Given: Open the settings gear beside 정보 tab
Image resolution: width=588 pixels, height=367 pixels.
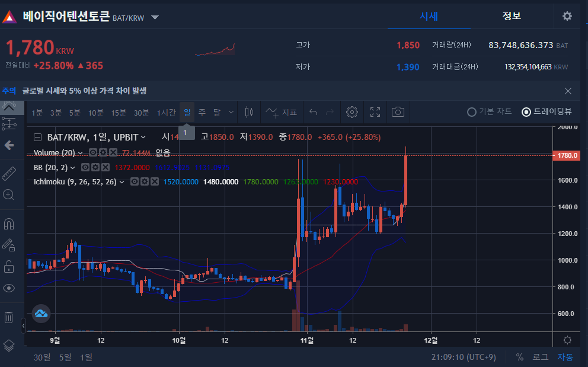Looking at the screenshot, I should 567,16.
